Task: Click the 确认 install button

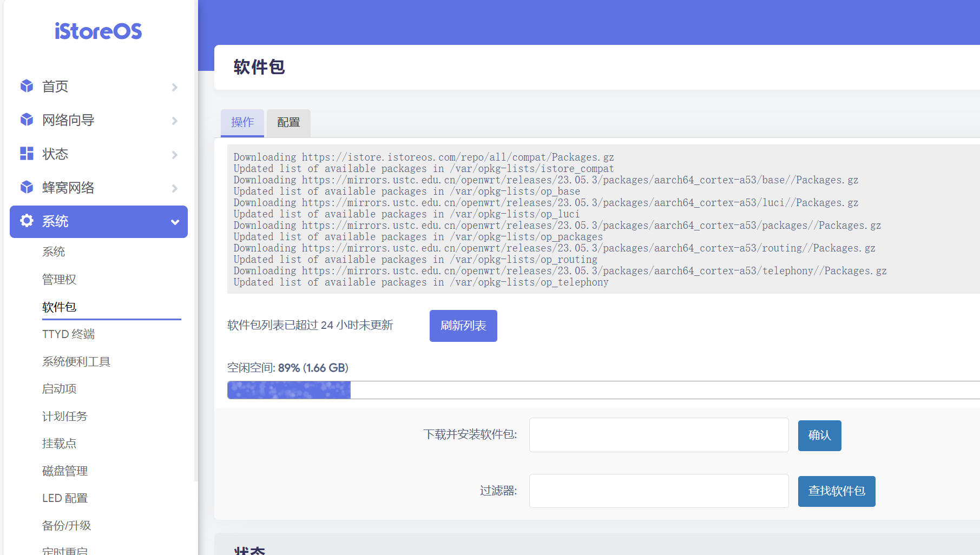Action: pyautogui.click(x=819, y=435)
